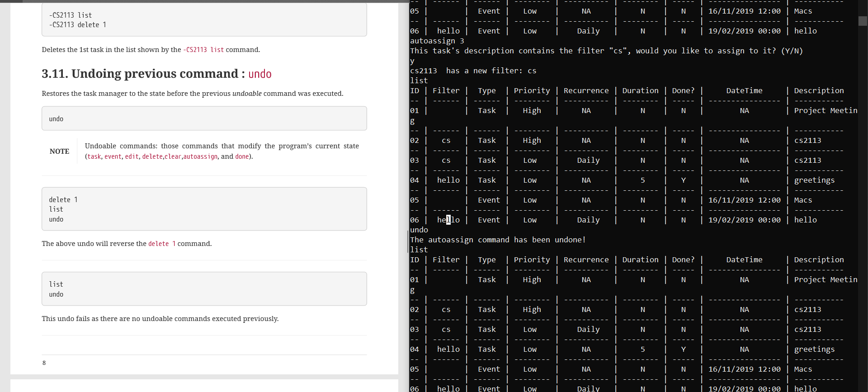The height and width of the screenshot is (392, 868).
Task: Click the inline red 'delete 1' in the sentence
Action: 162,244
